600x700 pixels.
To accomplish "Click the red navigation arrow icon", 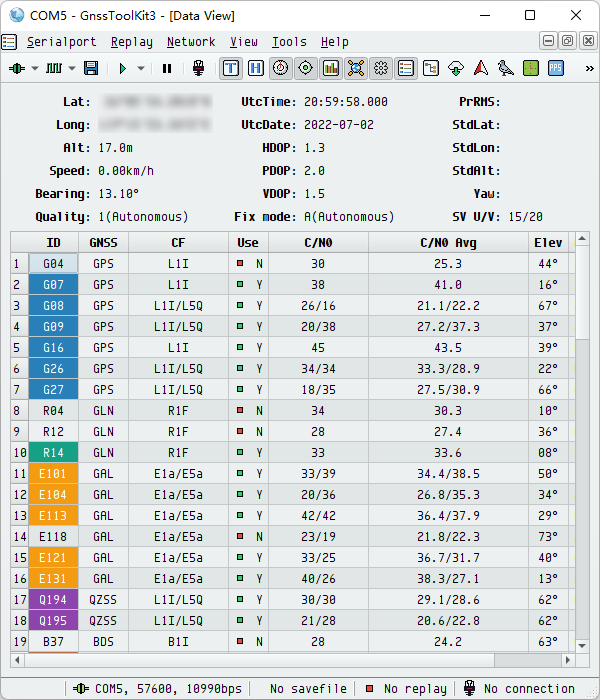I will tap(481, 68).
